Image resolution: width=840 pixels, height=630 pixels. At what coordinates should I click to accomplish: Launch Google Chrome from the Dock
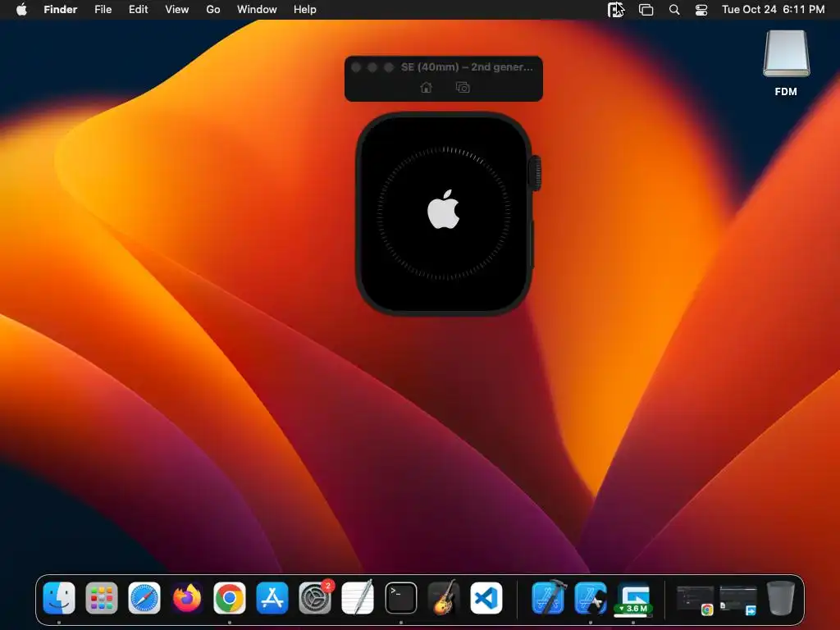click(x=230, y=597)
